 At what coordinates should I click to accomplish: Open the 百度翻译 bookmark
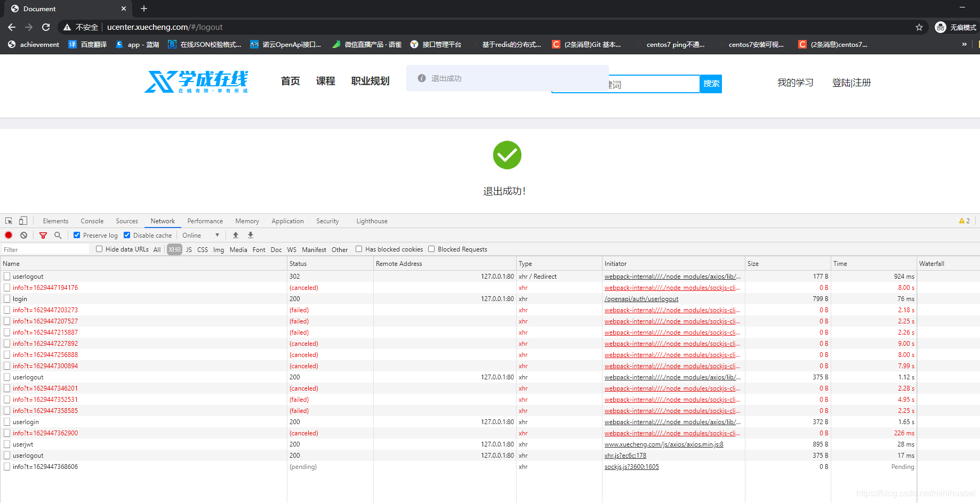[x=88, y=45]
